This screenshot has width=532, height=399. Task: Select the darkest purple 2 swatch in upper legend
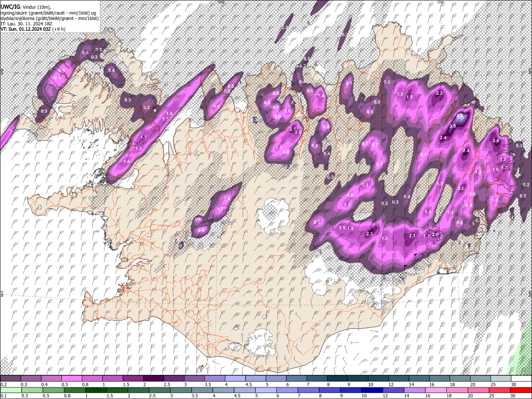[153, 379]
